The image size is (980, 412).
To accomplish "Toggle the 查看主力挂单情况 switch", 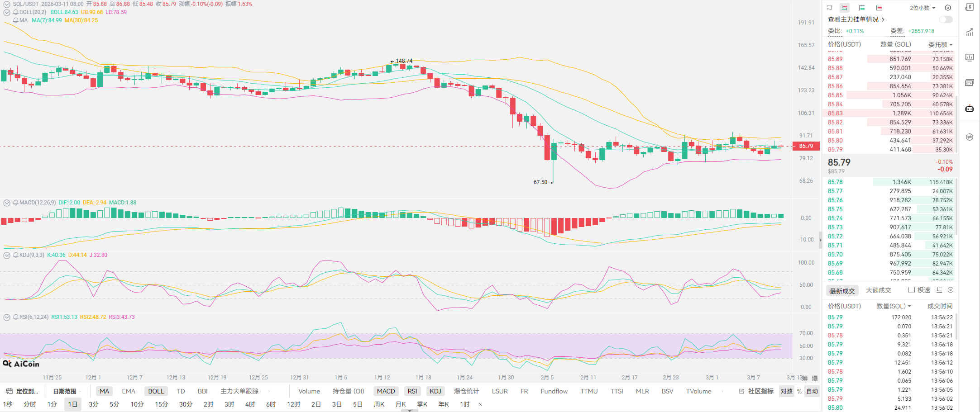I will pyautogui.click(x=946, y=19).
